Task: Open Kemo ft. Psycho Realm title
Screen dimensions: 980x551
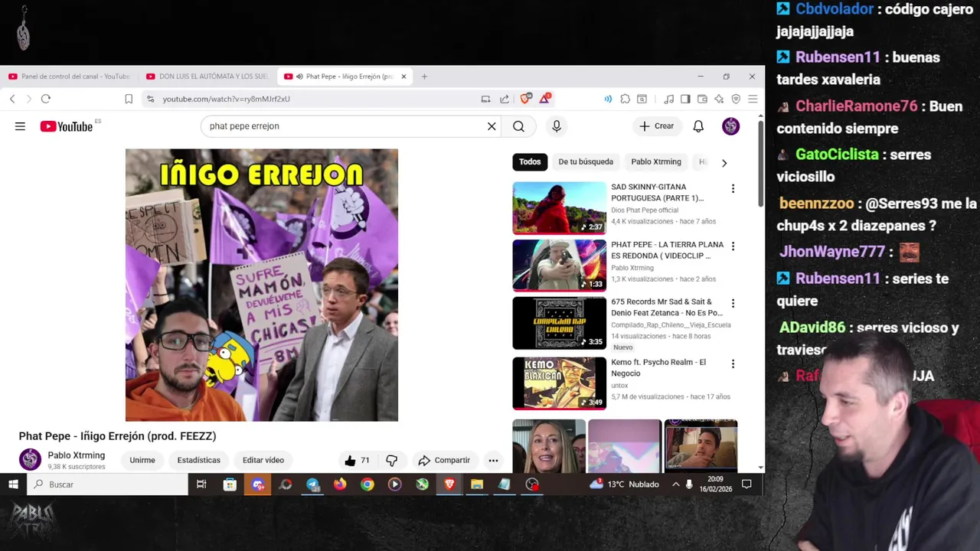Action: 658,368
